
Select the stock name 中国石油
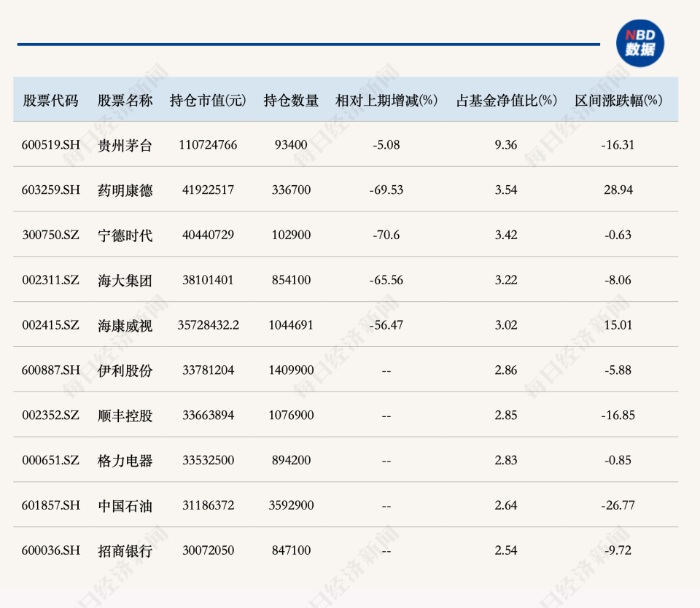pos(125,506)
